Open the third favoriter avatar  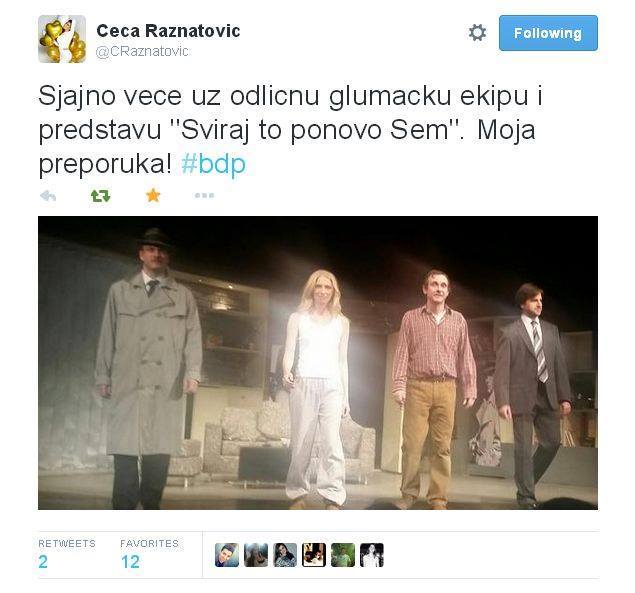(x=285, y=555)
